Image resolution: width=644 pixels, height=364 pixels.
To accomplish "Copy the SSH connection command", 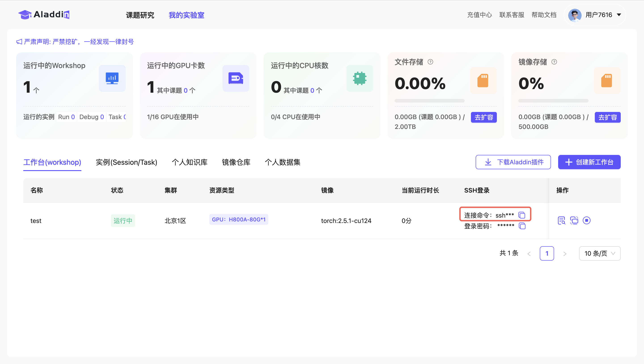I will 522,215.
